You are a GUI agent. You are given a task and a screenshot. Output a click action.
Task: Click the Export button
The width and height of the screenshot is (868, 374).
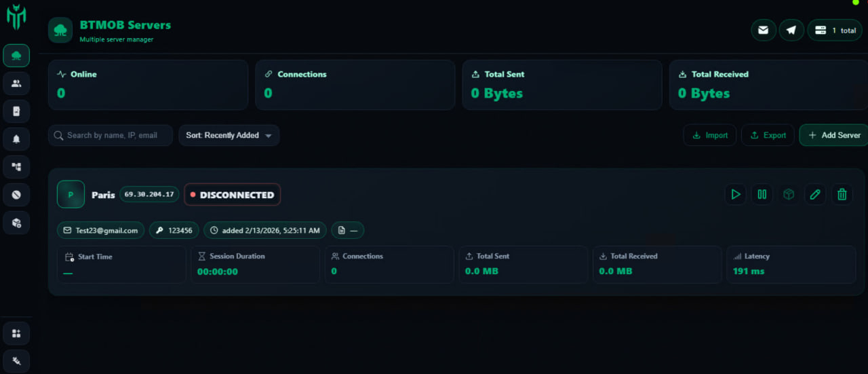[768, 136]
